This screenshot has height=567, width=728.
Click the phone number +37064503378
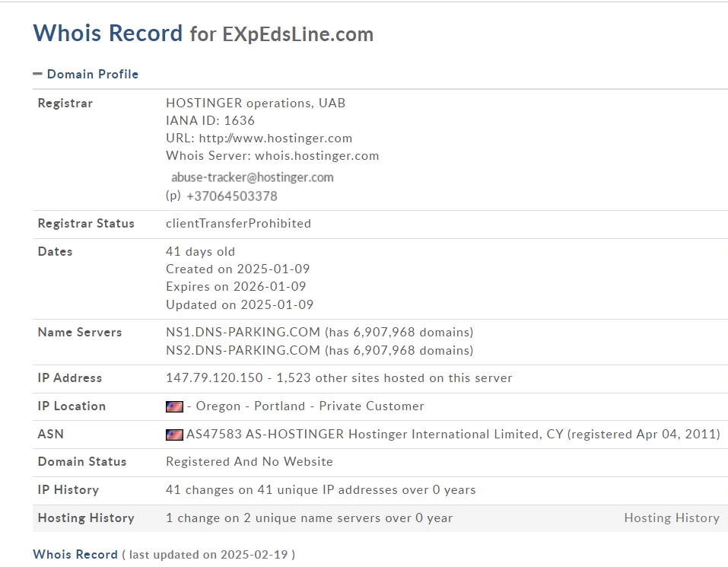[x=232, y=196]
